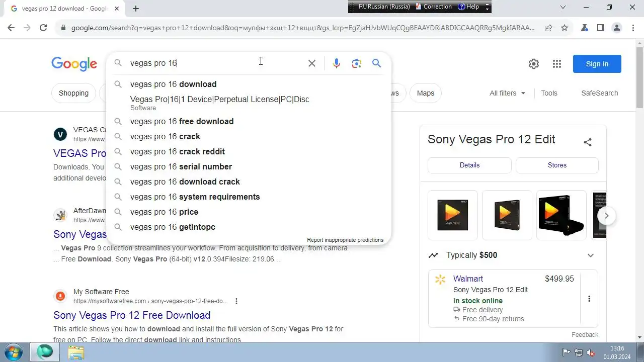
Task: Click Correction in language bar
Action: [433, 7]
